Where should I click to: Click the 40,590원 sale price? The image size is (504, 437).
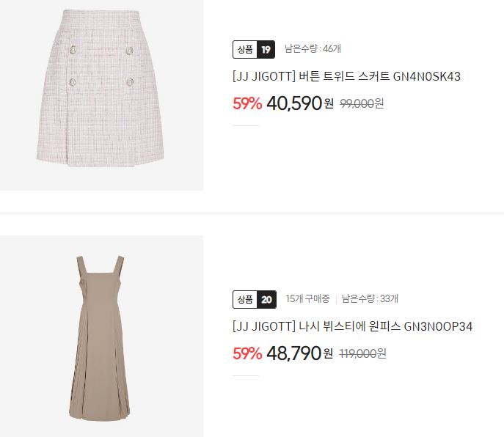[300, 103]
